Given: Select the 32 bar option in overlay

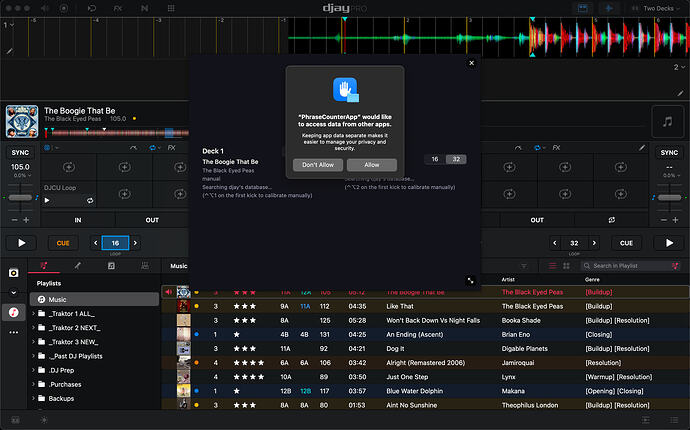Looking at the screenshot, I should click(x=456, y=159).
